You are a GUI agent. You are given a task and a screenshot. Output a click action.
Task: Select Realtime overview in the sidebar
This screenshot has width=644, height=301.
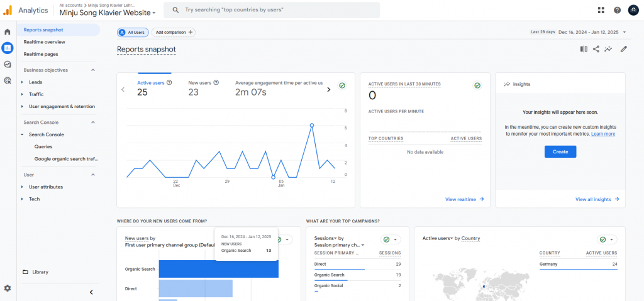(44, 42)
